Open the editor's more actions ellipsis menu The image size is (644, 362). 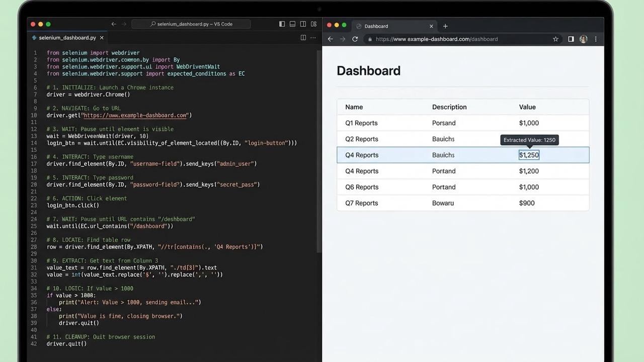313,37
